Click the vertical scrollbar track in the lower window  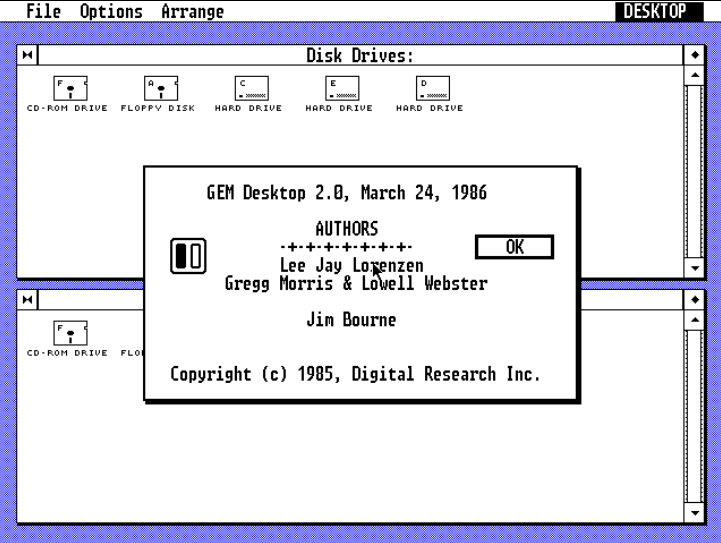pos(695,415)
